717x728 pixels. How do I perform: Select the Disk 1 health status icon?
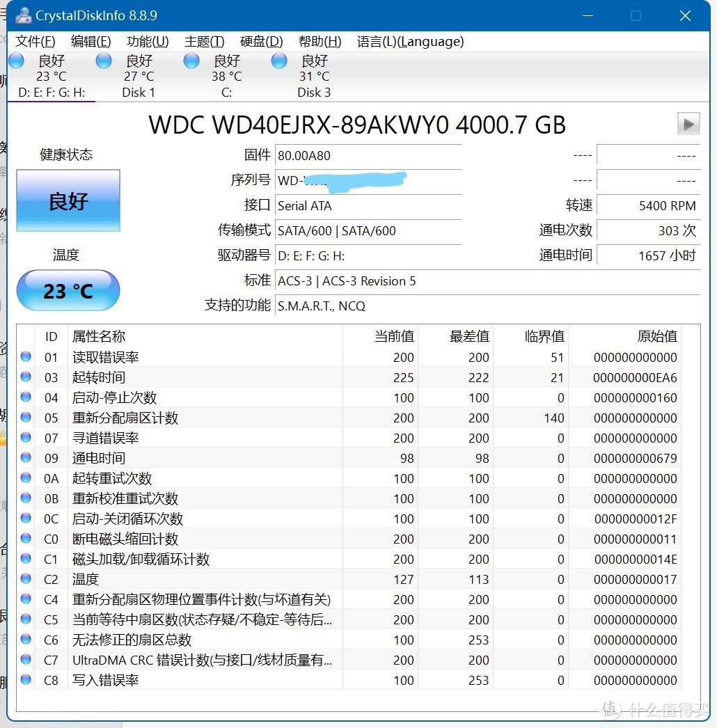pos(103,61)
